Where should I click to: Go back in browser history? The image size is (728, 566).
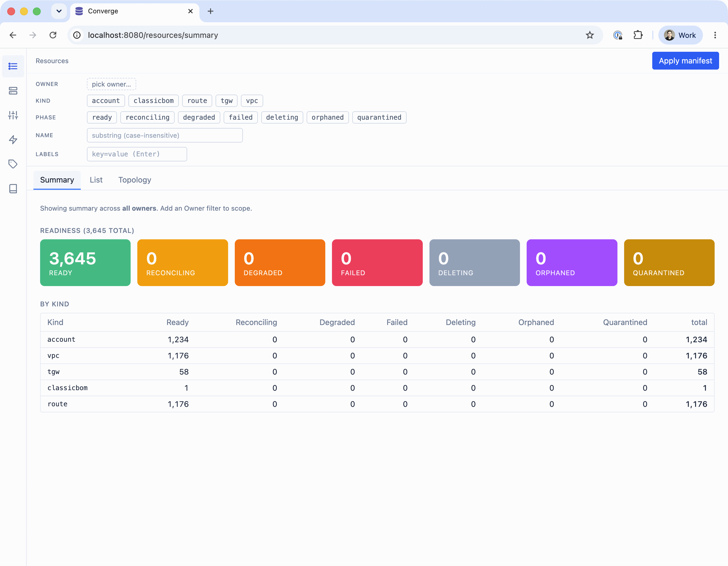[13, 35]
